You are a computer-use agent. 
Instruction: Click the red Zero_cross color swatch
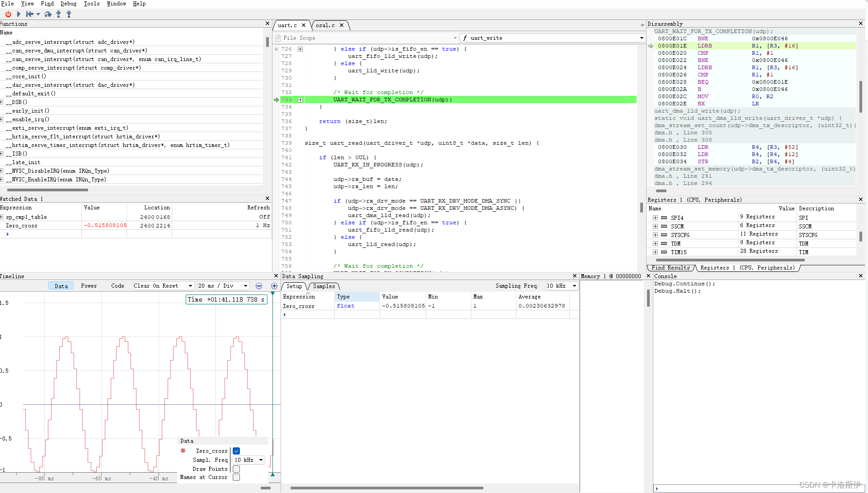click(183, 450)
